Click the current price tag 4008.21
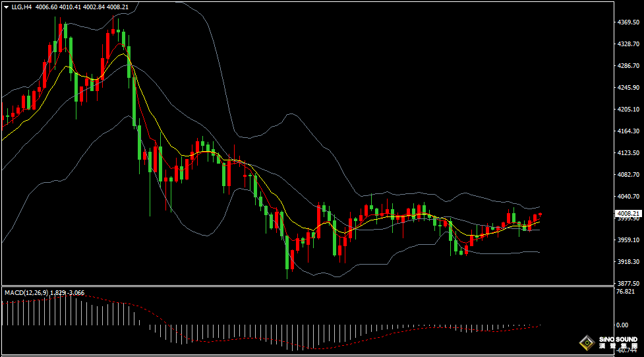 pos(628,214)
